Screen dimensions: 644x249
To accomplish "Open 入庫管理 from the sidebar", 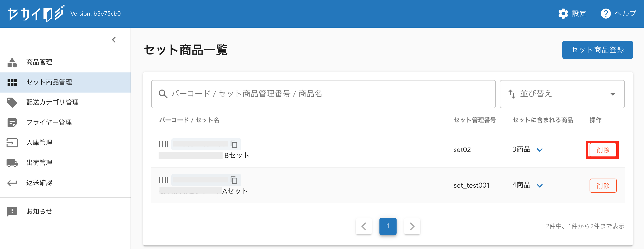I will tap(39, 143).
